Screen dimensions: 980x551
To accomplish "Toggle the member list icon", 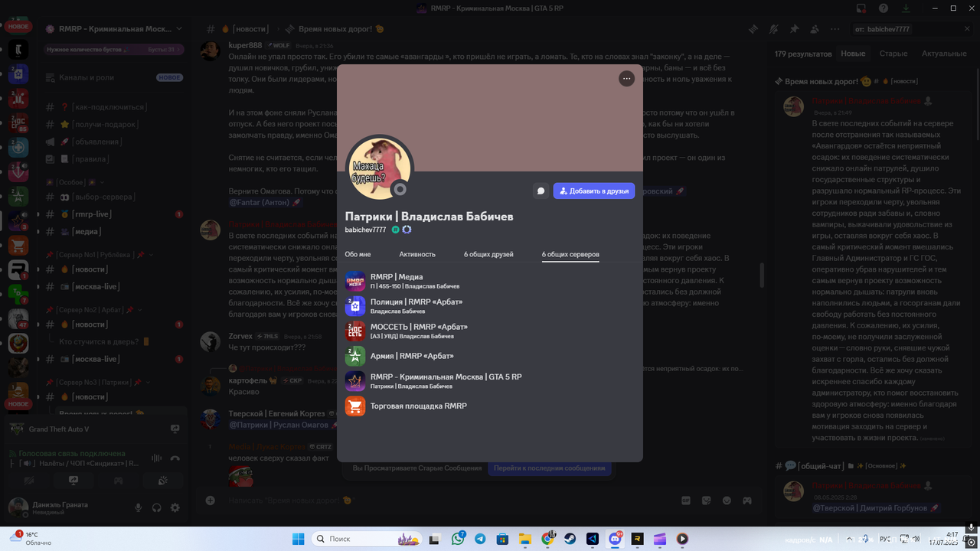I will 814,29.
